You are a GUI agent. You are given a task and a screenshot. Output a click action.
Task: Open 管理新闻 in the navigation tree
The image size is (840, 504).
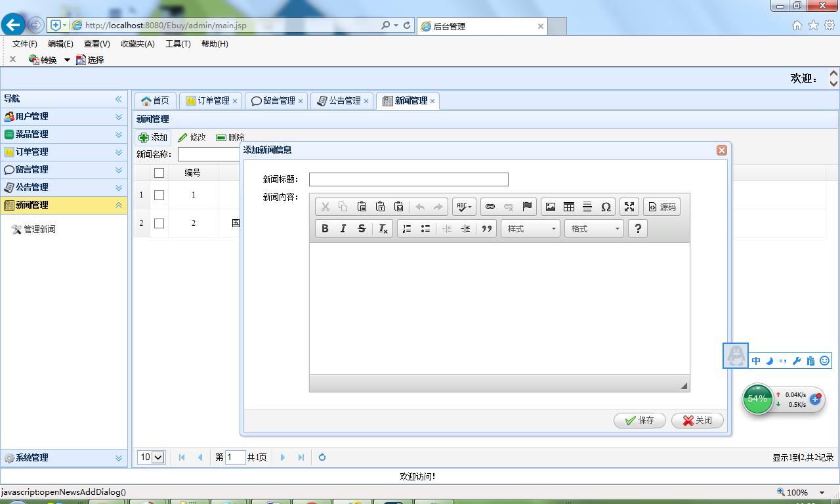point(39,229)
